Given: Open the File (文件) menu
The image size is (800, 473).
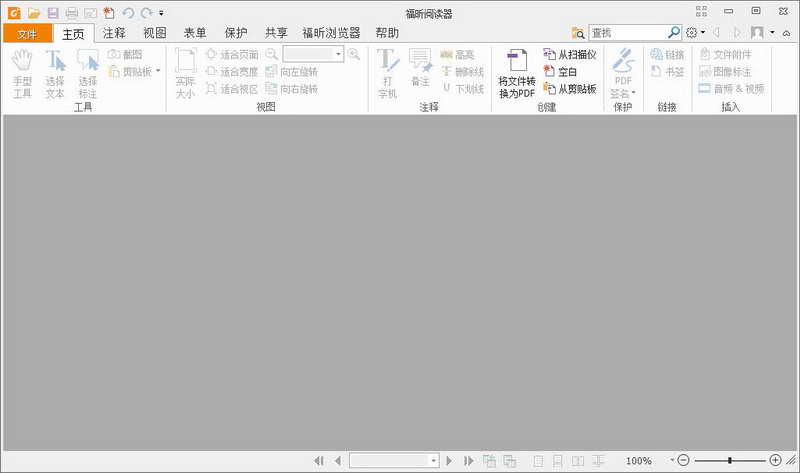Looking at the screenshot, I should 26,33.
